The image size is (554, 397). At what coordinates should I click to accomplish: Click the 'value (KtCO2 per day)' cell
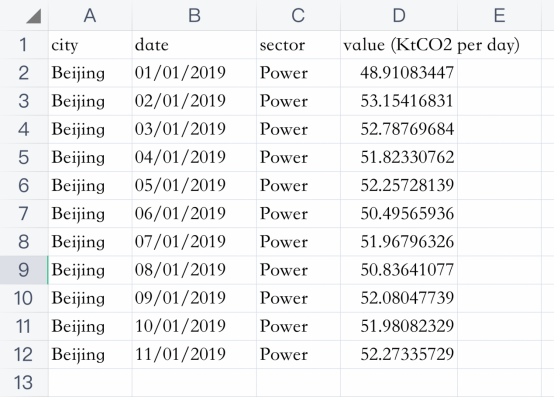click(431, 45)
